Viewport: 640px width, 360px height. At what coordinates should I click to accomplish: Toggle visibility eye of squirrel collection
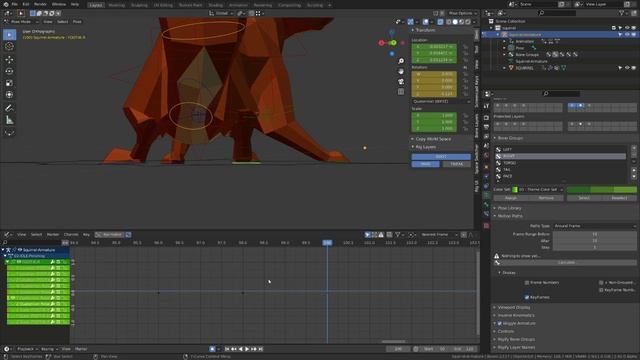click(x=627, y=28)
